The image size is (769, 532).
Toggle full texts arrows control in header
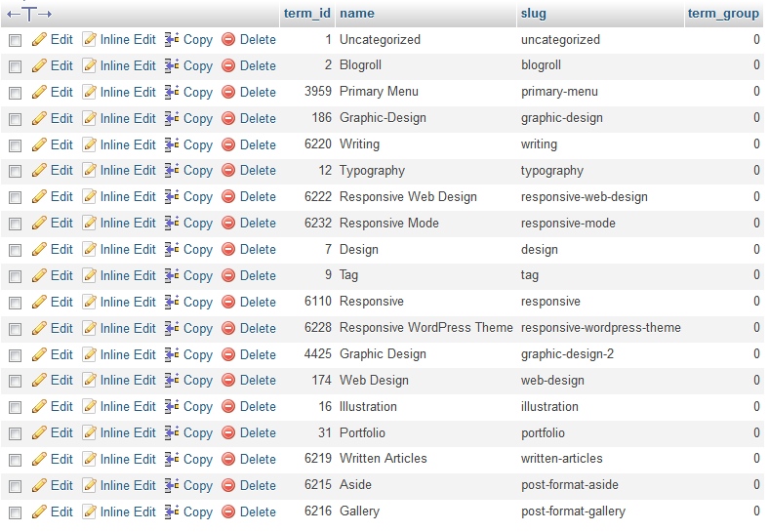coord(29,14)
